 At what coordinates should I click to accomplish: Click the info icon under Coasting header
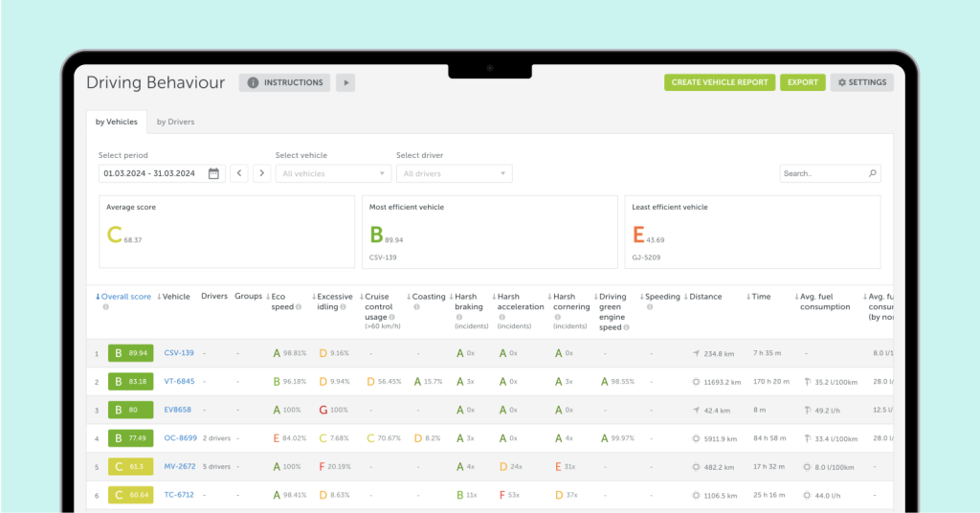[417, 307]
